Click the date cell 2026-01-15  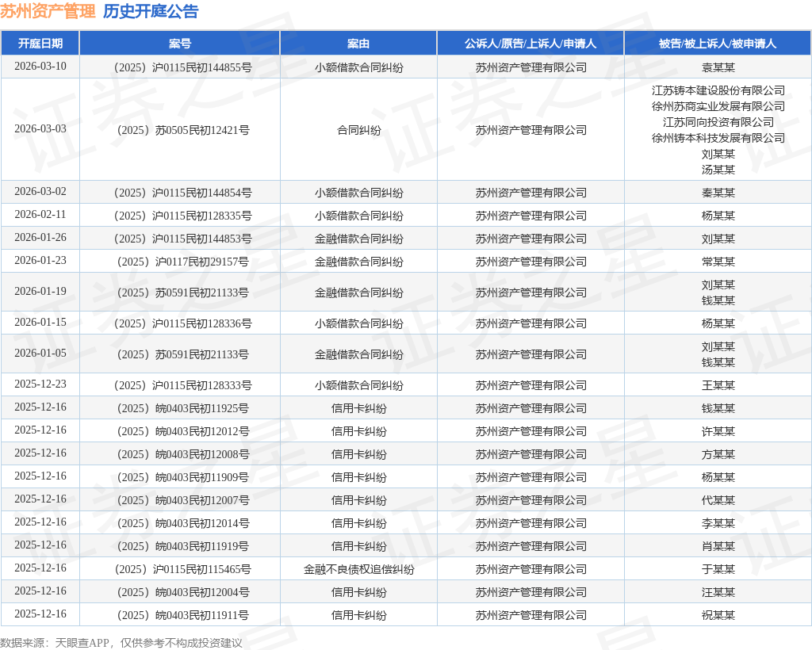tap(40, 323)
